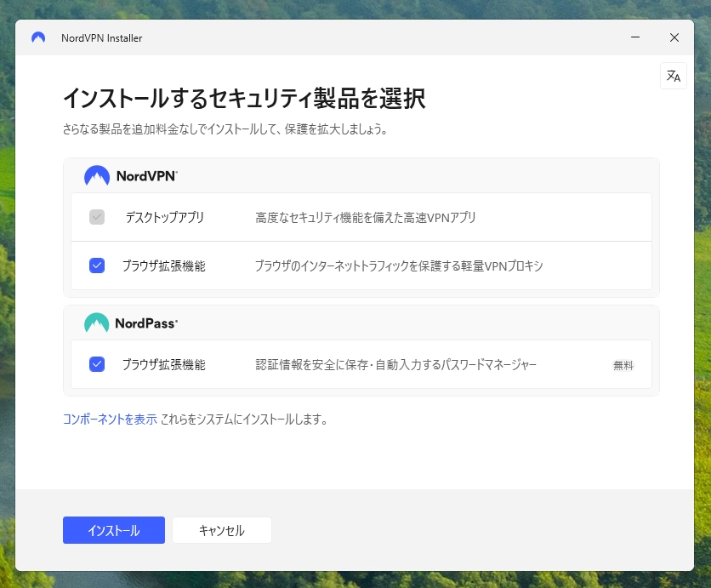Click the blue NordVPN product logo
The image size is (711, 588).
tap(97, 175)
